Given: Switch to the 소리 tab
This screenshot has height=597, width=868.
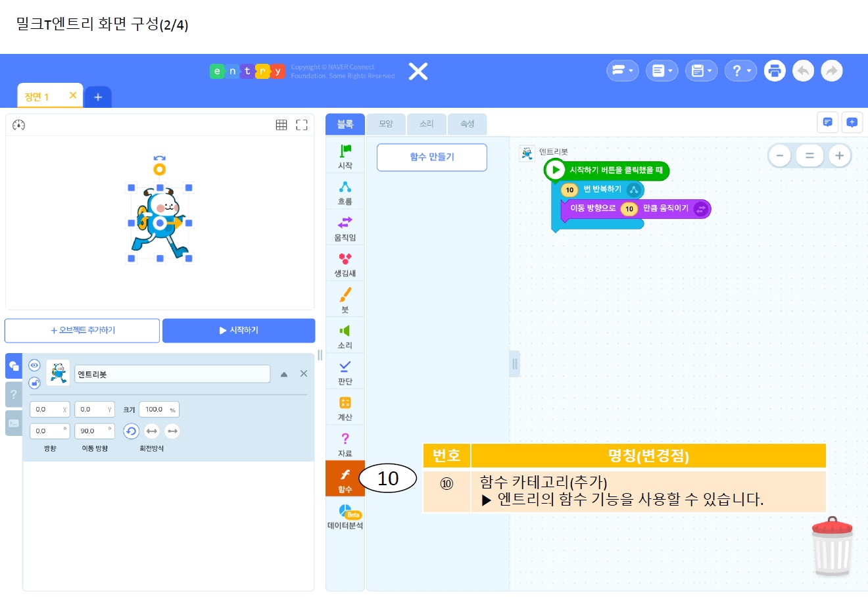Looking at the screenshot, I should 427,124.
